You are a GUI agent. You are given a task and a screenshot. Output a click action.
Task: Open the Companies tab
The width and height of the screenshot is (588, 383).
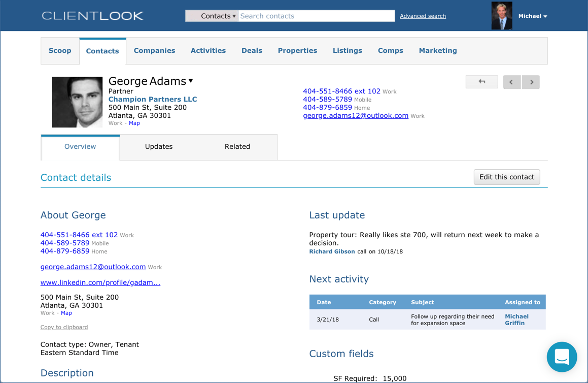click(155, 51)
